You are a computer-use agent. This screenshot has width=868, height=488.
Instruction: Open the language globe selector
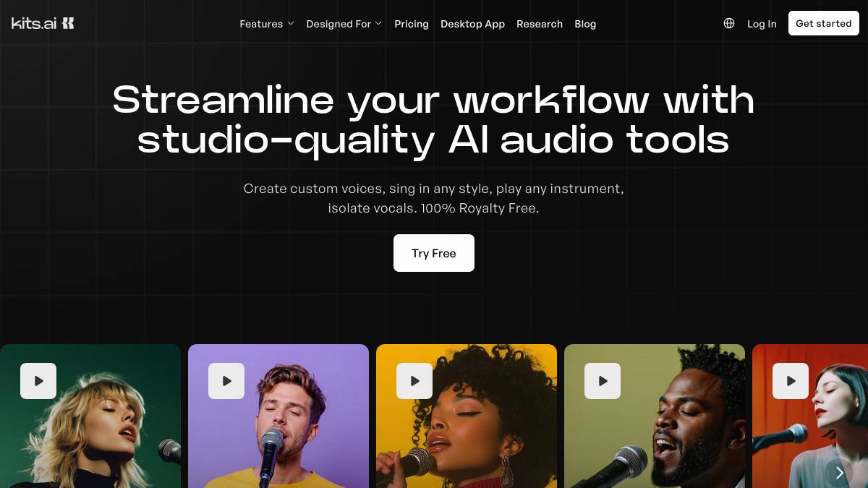pos(729,23)
